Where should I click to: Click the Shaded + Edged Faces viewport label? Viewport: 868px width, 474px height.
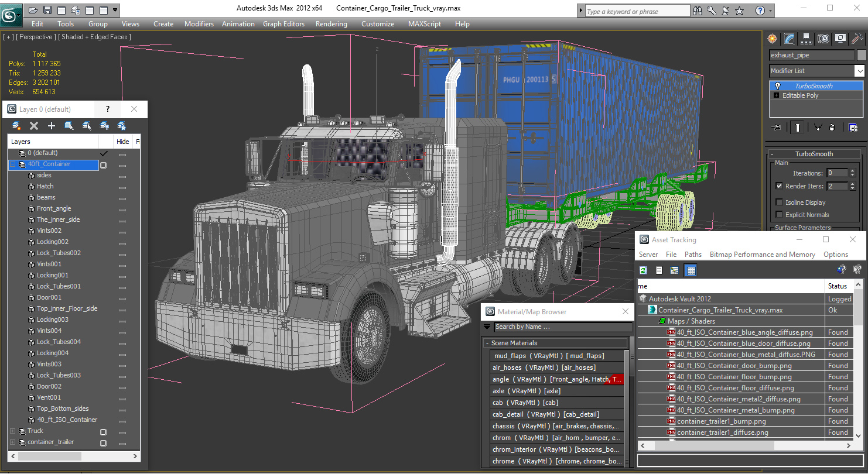[94, 37]
